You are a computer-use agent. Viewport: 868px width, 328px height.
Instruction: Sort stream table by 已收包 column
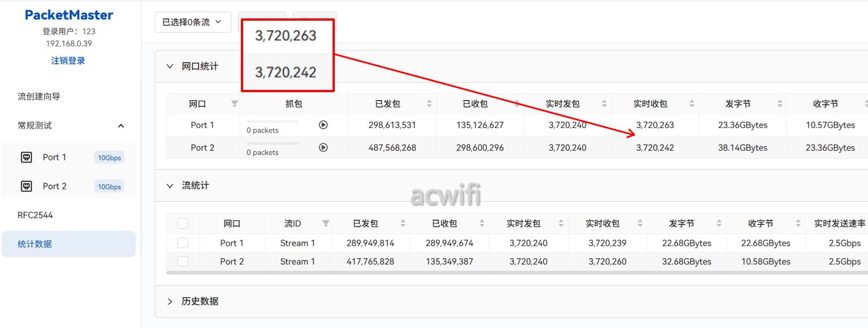482,224
